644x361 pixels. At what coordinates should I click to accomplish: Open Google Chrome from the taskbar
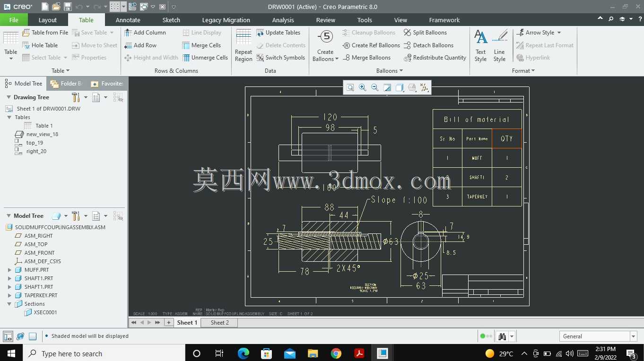(x=336, y=353)
